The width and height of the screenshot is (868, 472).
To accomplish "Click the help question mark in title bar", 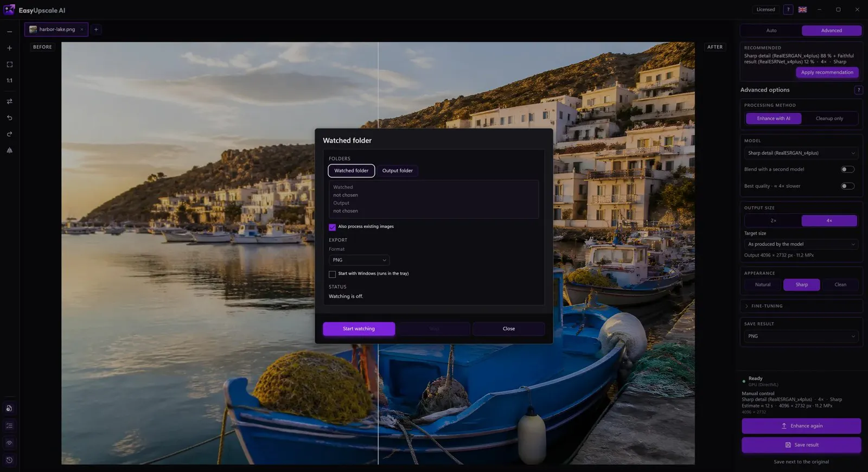I will [x=788, y=10].
